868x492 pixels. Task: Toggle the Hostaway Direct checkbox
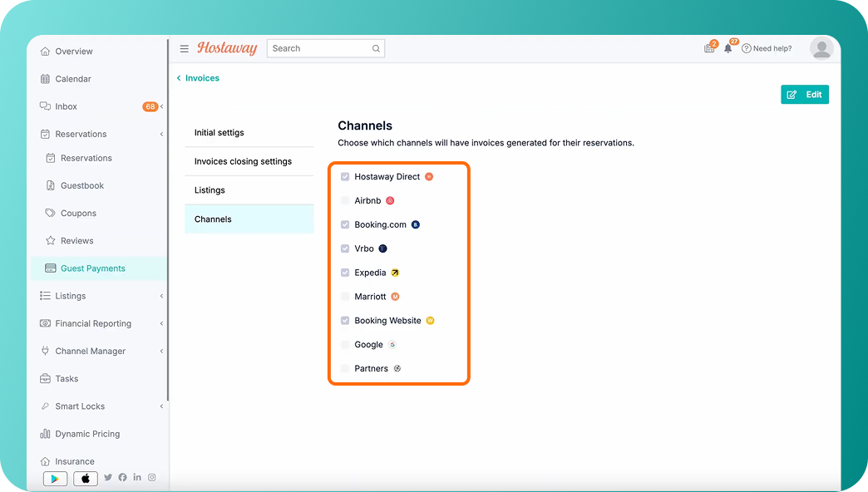[345, 176]
